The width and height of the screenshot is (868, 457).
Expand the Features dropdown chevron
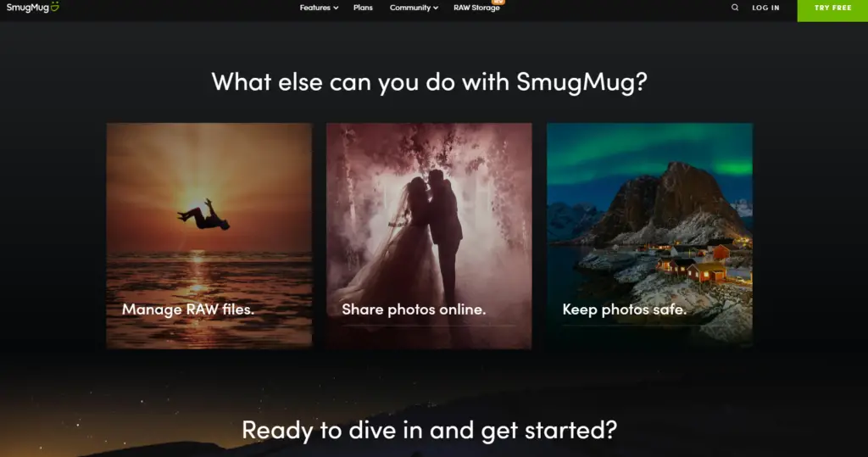[336, 8]
